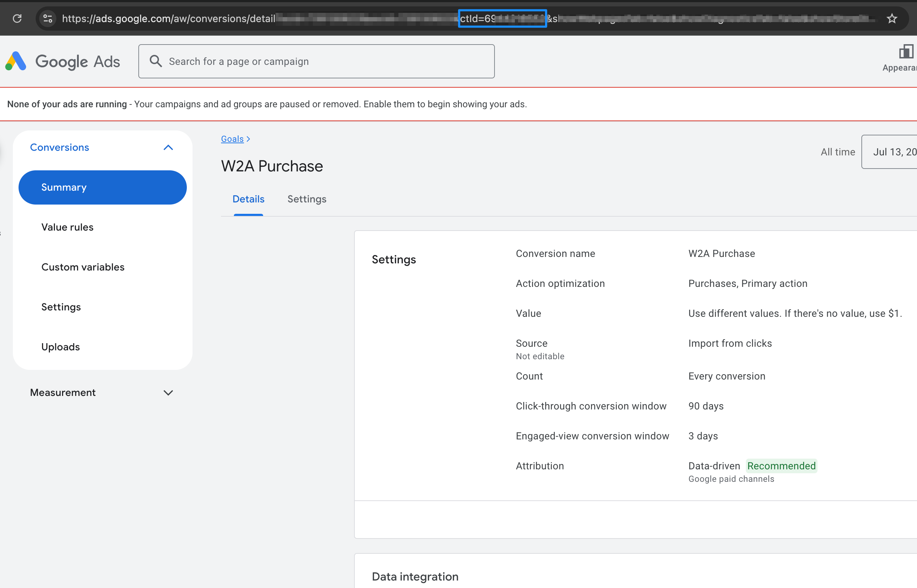Image resolution: width=917 pixels, height=588 pixels.
Task: Focus the page or campaign search field
Action: coord(316,61)
